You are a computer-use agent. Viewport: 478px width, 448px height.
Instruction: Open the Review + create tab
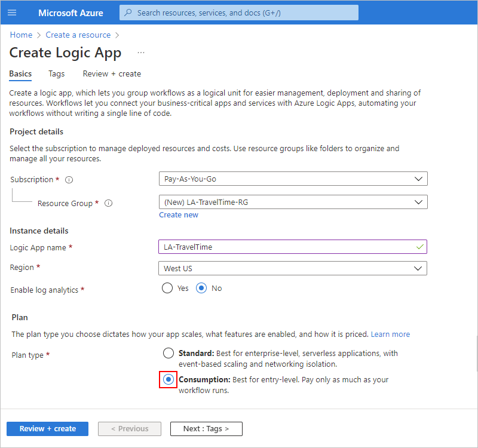[112, 73]
